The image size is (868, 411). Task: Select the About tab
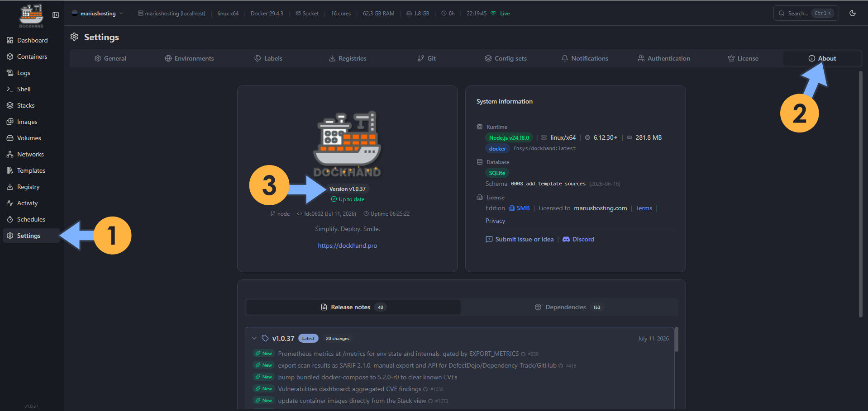tap(822, 58)
